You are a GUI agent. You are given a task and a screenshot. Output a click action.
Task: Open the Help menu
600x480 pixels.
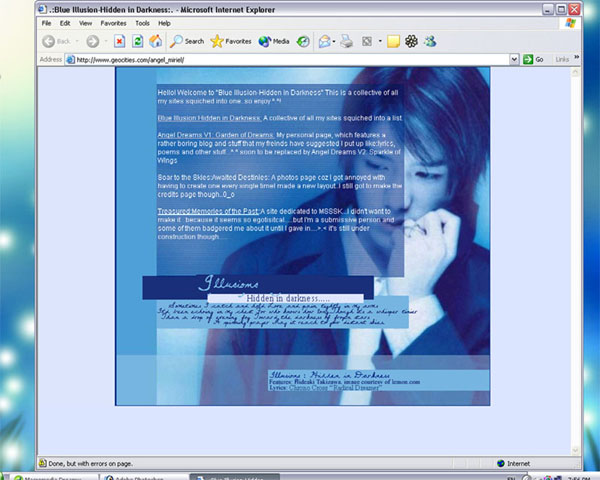coord(164,23)
